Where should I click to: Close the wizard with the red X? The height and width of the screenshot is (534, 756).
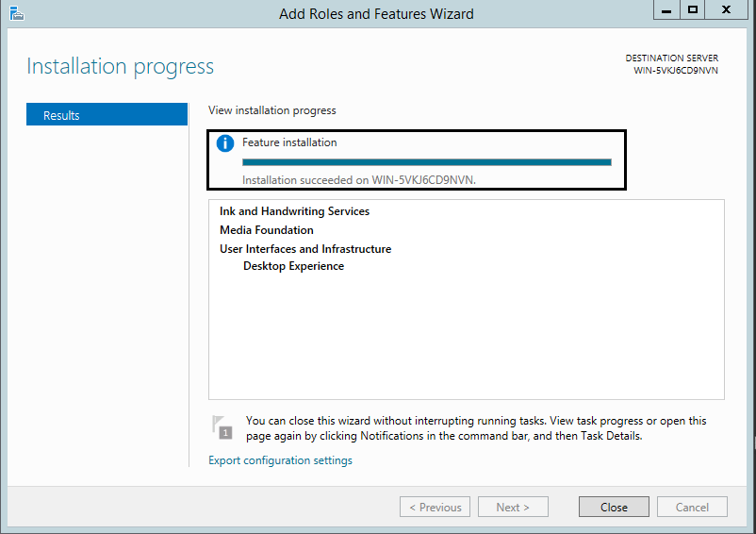point(727,9)
